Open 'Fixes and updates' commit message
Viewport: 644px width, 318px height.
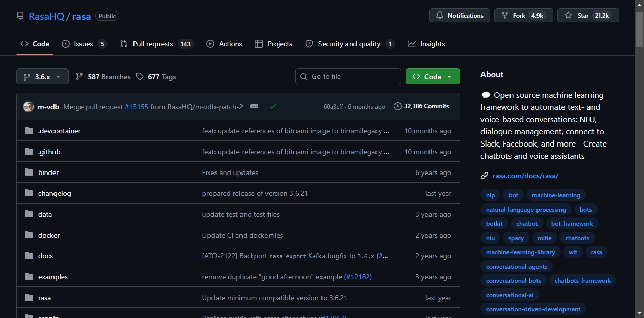(x=230, y=172)
